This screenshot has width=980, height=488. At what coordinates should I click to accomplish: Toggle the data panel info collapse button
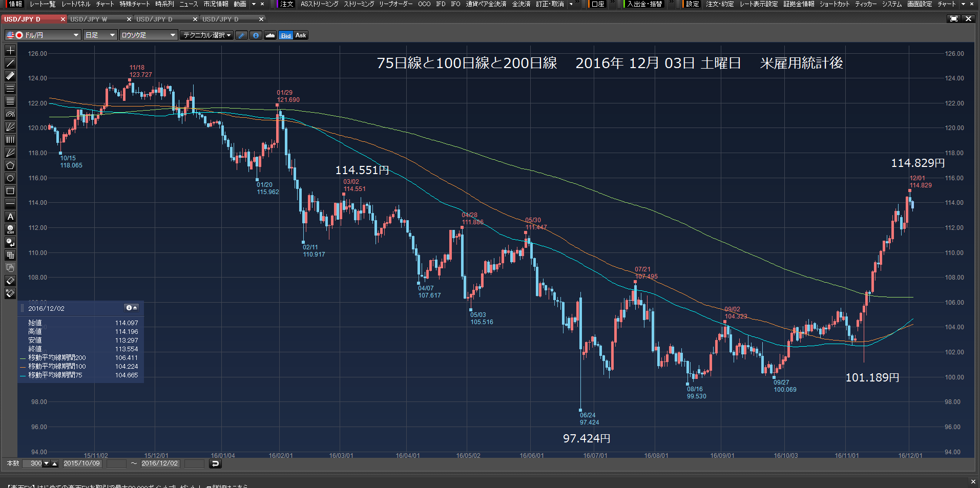[132, 308]
